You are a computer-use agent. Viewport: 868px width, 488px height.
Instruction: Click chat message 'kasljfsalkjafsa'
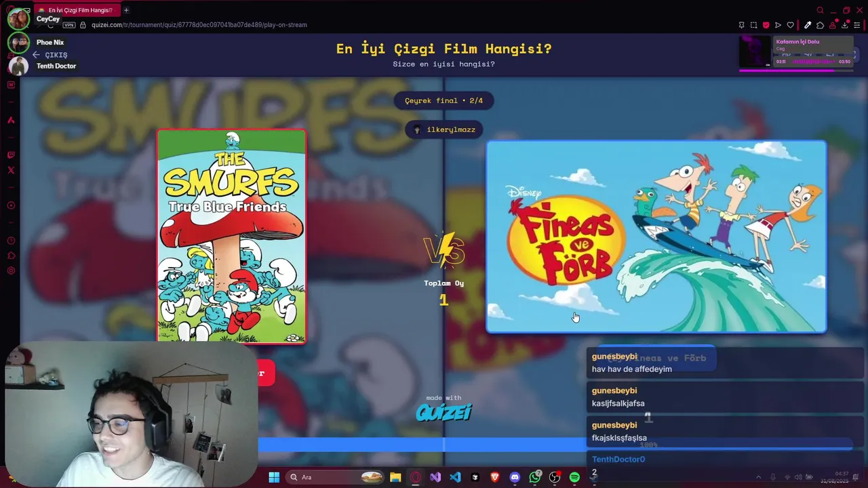point(618,403)
